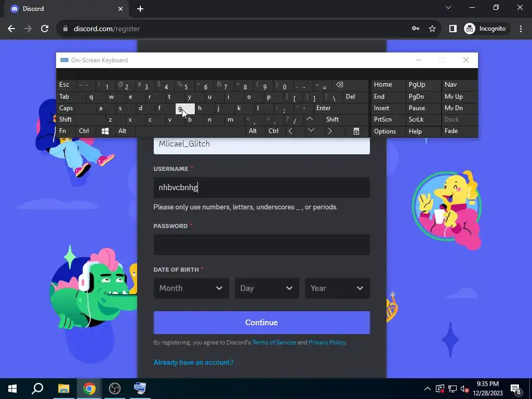Open Chrome three-dot menu
Screen dimensions: 532x399
click(521, 29)
